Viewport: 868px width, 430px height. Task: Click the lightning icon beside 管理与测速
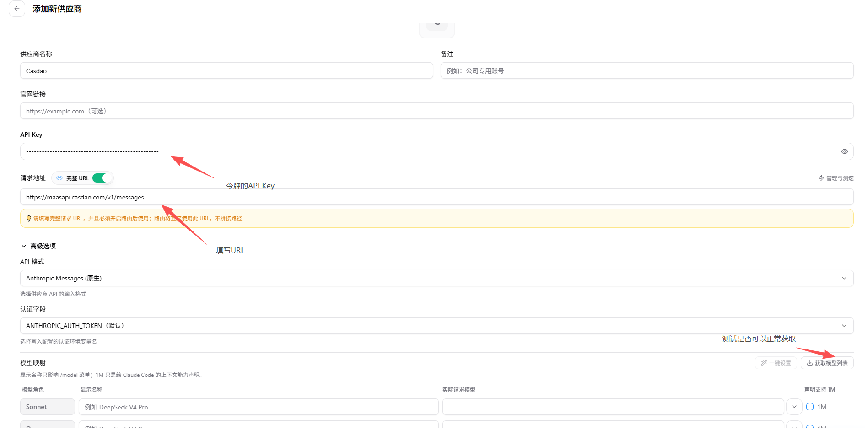(821, 178)
